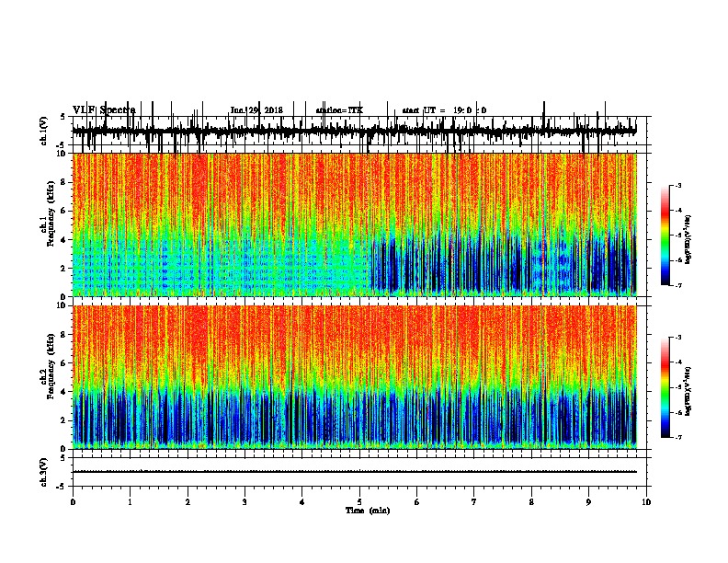Click the "station=ITK" label
The height and width of the screenshot is (563, 728).
pyautogui.click(x=339, y=110)
